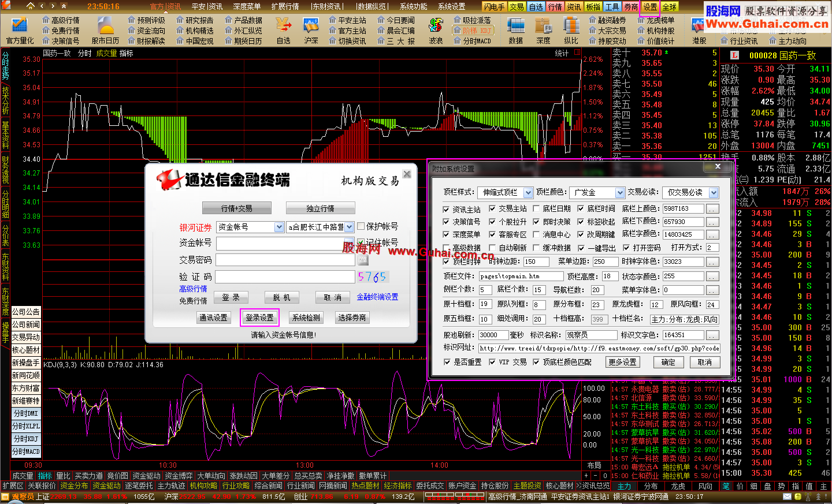Expand the 顶栏样式 dropdown
Screen dimensions: 832x504
pyautogui.click(x=528, y=192)
